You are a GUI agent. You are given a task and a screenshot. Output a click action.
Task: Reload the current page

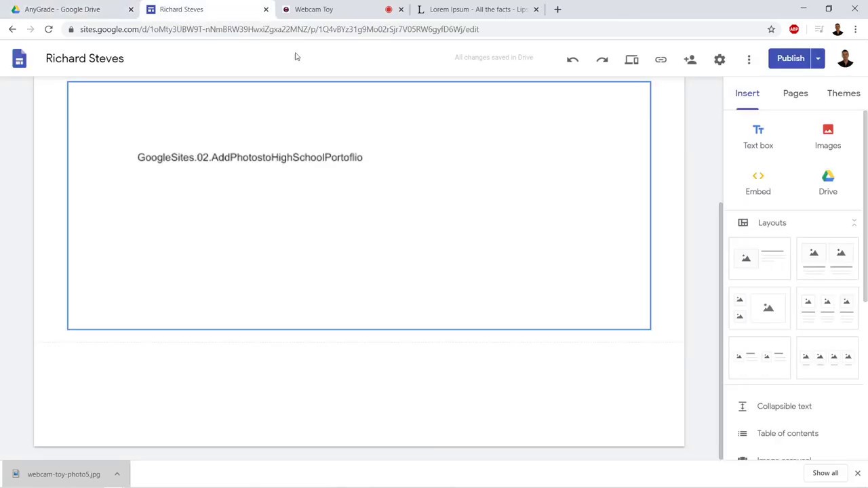click(49, 29)
